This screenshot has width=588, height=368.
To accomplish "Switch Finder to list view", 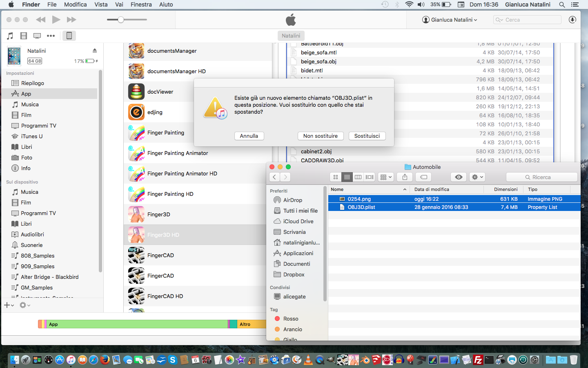I will point(347,177).
